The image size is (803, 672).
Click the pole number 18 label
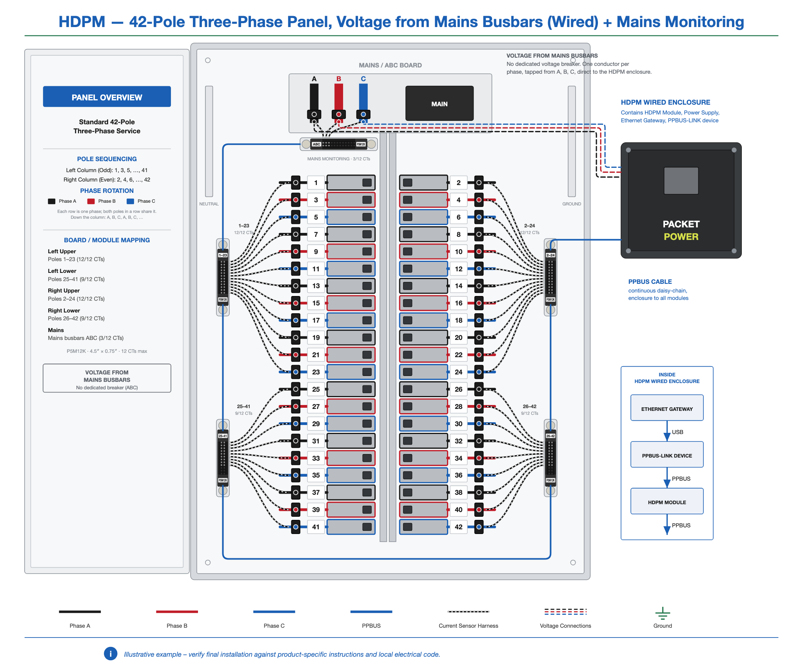pyautogui.click(x=458, y=320)
